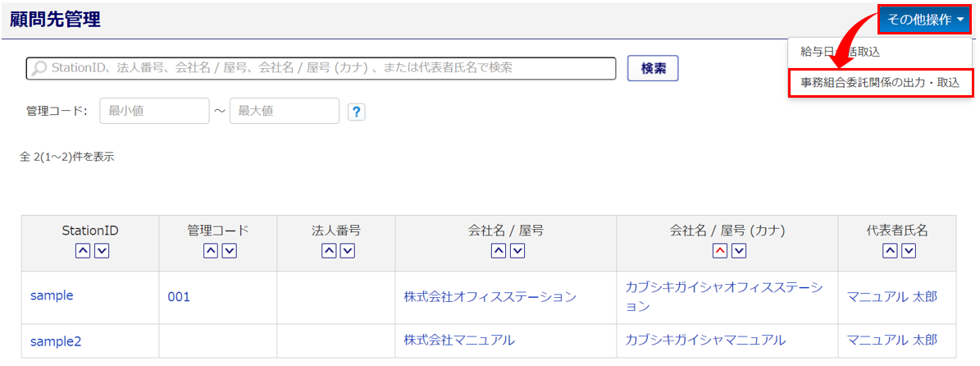Click the 検索 search button

pos(653,69)
